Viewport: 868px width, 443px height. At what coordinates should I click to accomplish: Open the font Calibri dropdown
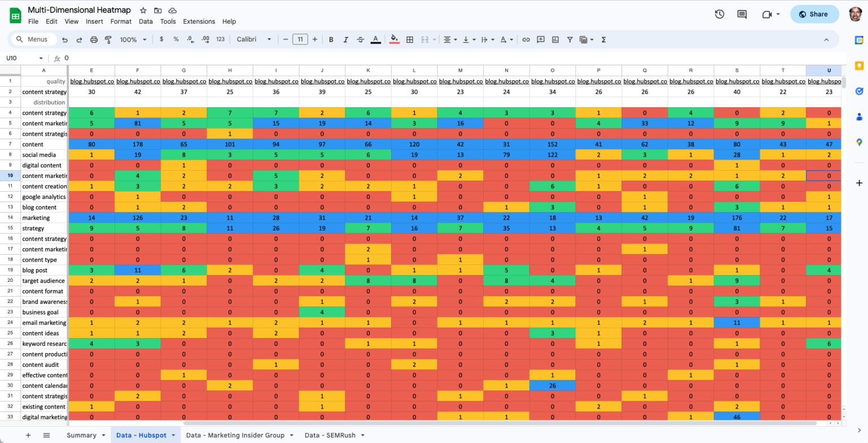(x=253, y=40)
